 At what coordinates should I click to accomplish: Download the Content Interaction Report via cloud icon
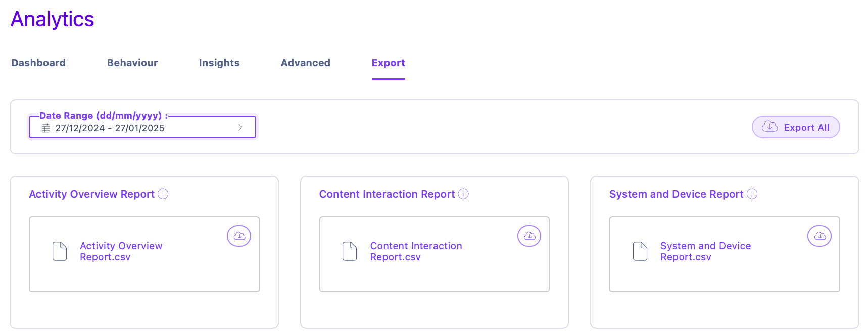click(x=529, y=236)
